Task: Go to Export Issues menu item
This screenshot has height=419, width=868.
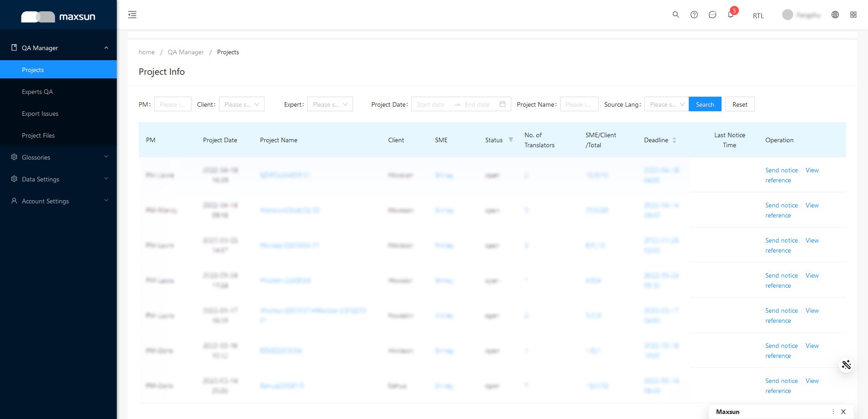Action: [x=40, y=114]
